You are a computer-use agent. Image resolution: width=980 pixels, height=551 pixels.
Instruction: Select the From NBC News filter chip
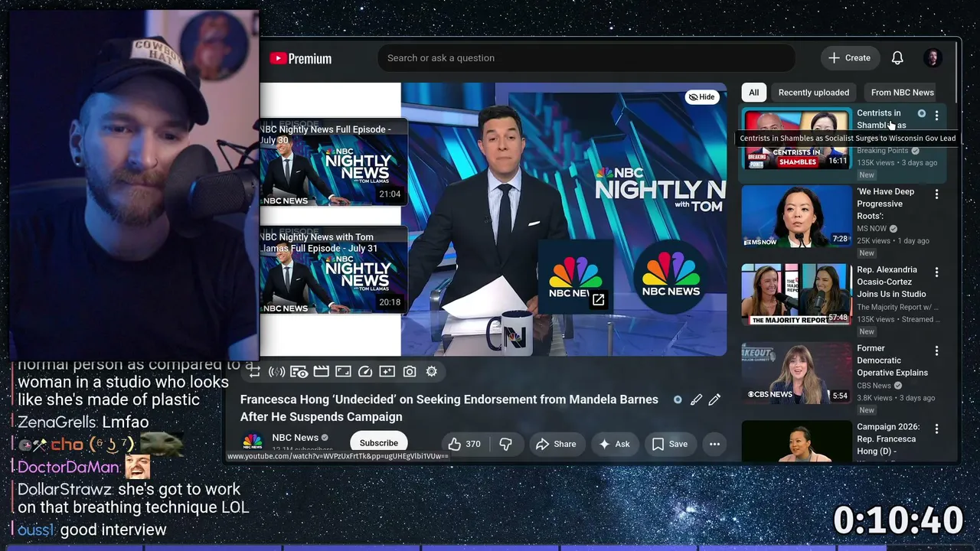click(903, 93)
